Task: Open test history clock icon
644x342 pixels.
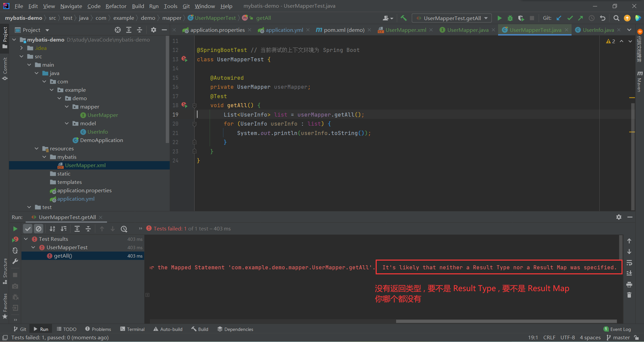Action: (x=124, y=229)
